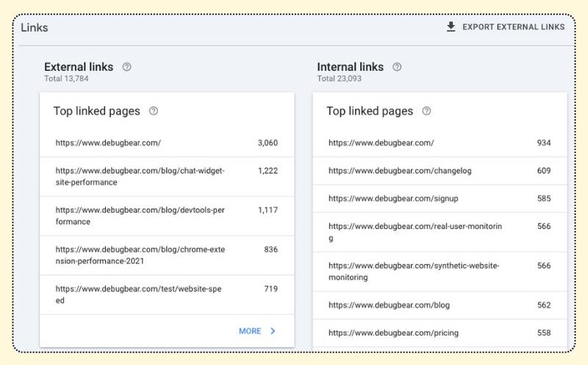Click the Total 13,784 external links text

pyautogui.click(x=66, y=79)
